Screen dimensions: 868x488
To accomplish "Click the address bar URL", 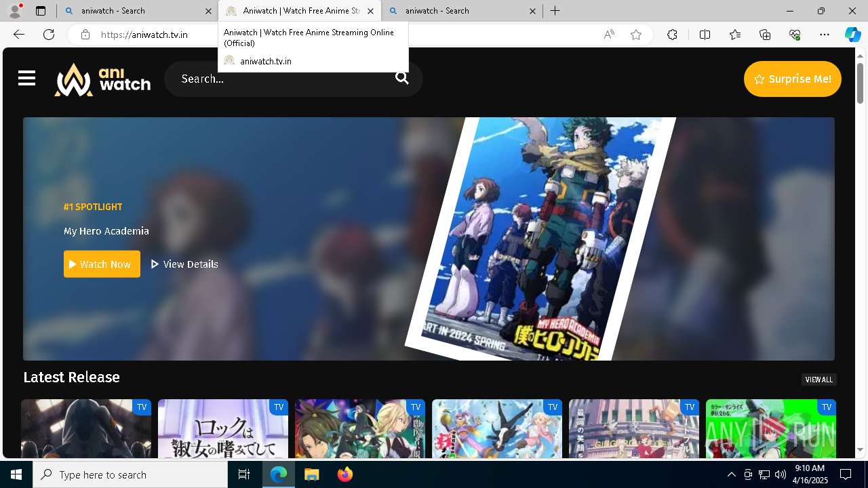I will 144,35.
